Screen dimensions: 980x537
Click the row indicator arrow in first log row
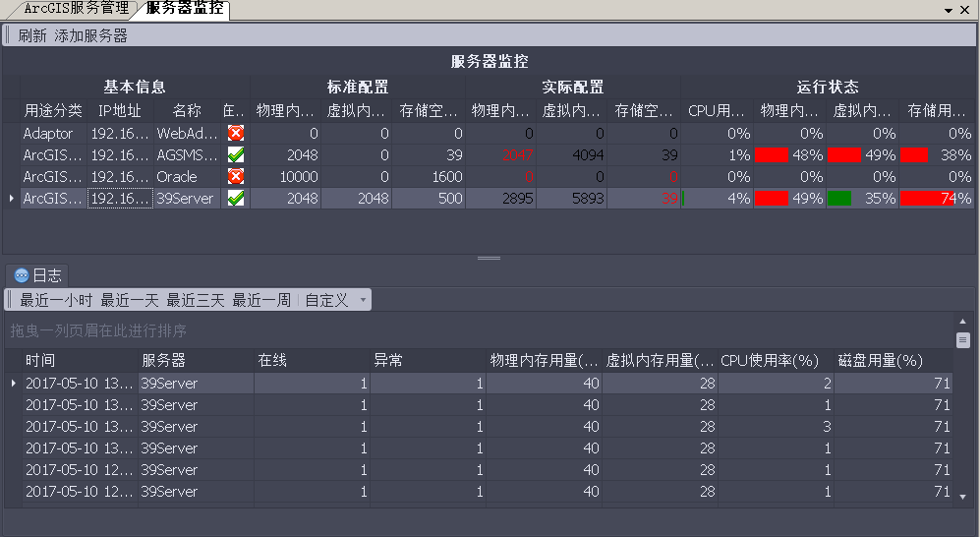[x=13, y=383]
